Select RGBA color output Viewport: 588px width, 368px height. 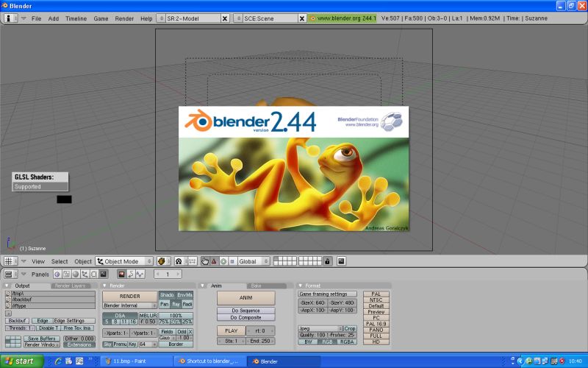[346, 342]
